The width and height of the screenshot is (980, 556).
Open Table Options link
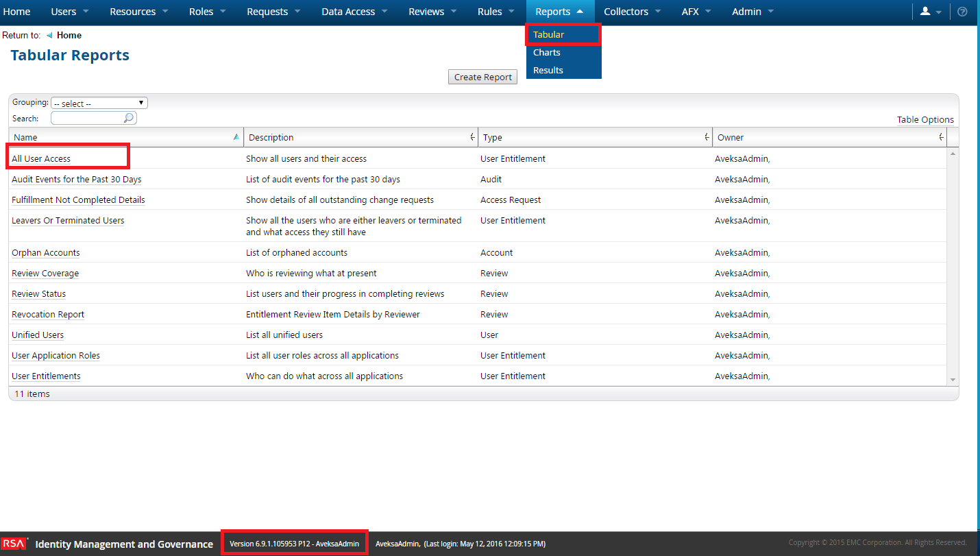click(925, 119)
